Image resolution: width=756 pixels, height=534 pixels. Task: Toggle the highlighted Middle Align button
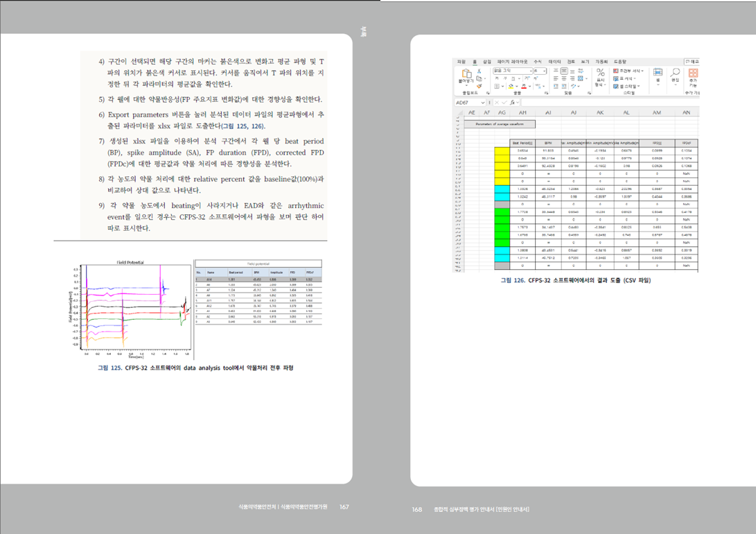pyautogui.click(x=564, y=71)
